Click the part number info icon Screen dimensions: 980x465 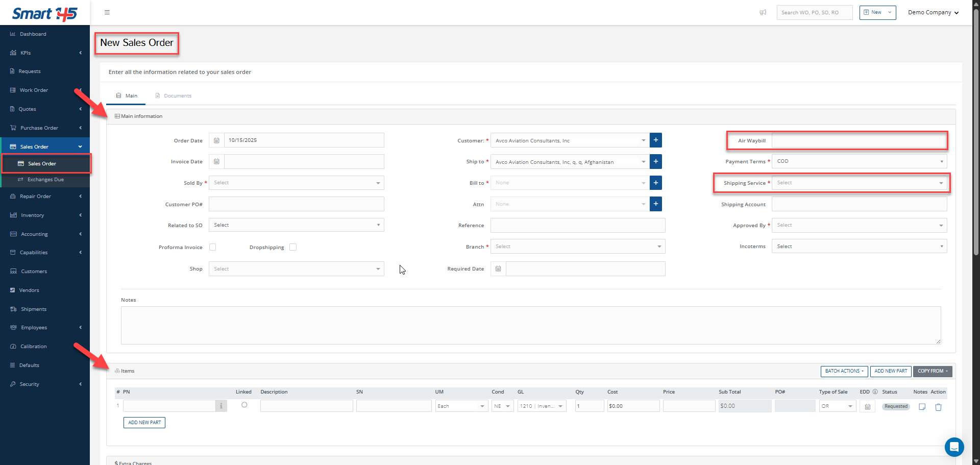pyautogui.click(x=221, y=406)
